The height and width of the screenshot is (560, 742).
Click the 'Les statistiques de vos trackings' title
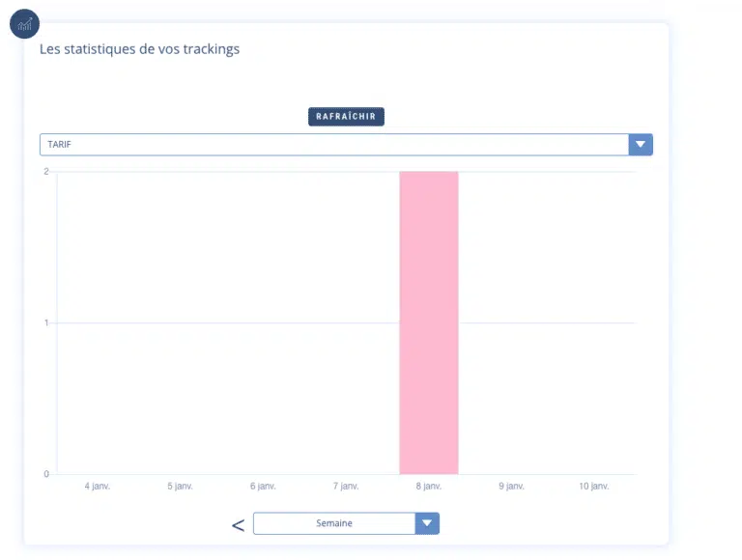139,49
